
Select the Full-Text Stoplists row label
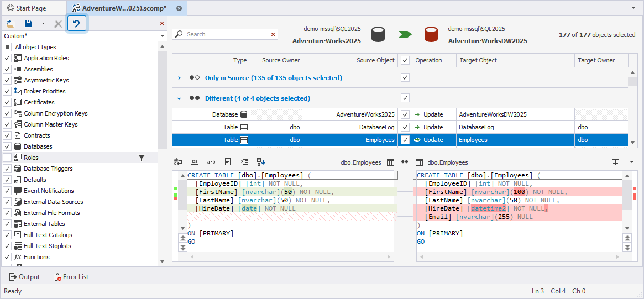pyautogui.click(x=48, y=246)
